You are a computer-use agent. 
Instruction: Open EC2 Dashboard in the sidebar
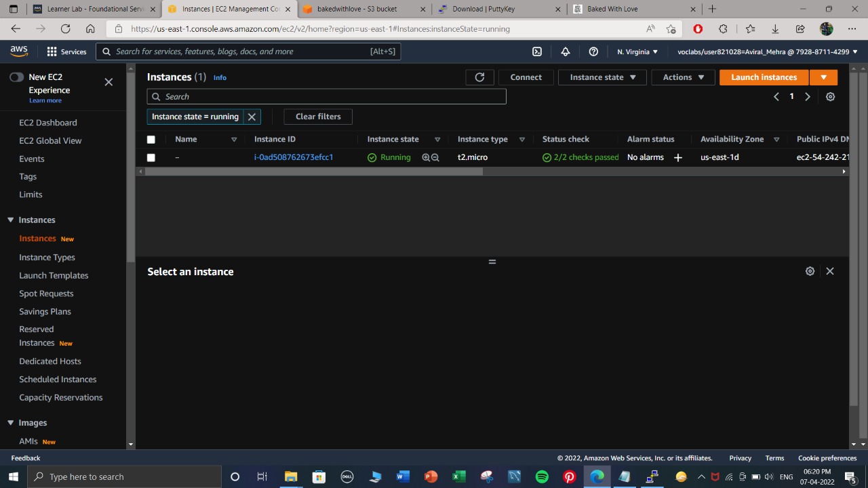click(48, 123)
